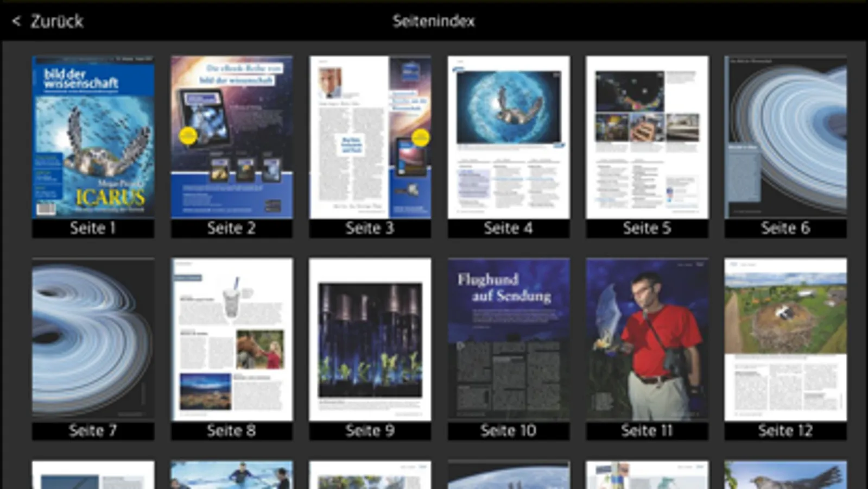Viewport: 868px width, 489px height.
Task: Open the Seite 11 man with bat thumbnail
Action: click(647, 340)
